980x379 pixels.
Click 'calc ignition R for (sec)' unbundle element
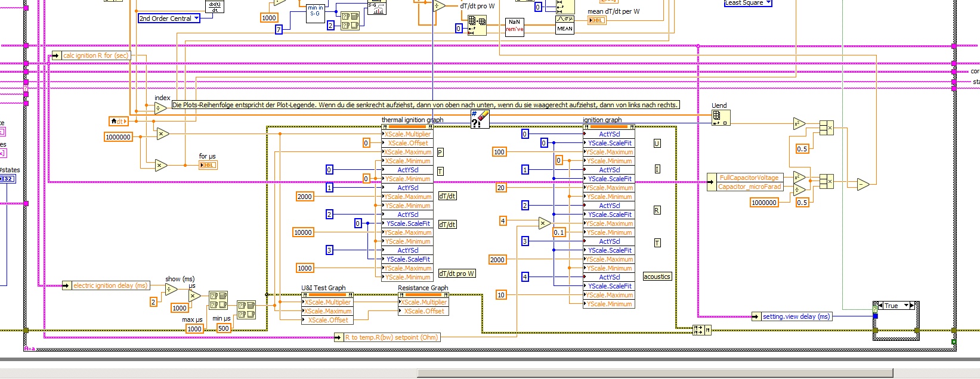(x=91, y=55)
